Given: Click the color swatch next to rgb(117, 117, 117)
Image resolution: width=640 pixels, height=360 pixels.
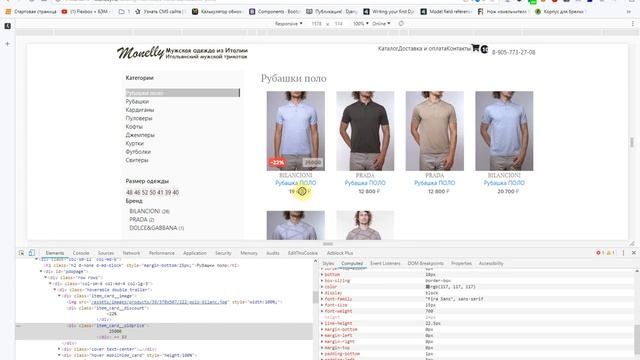Looking at the screenshot, I should (x=427, y=287).
